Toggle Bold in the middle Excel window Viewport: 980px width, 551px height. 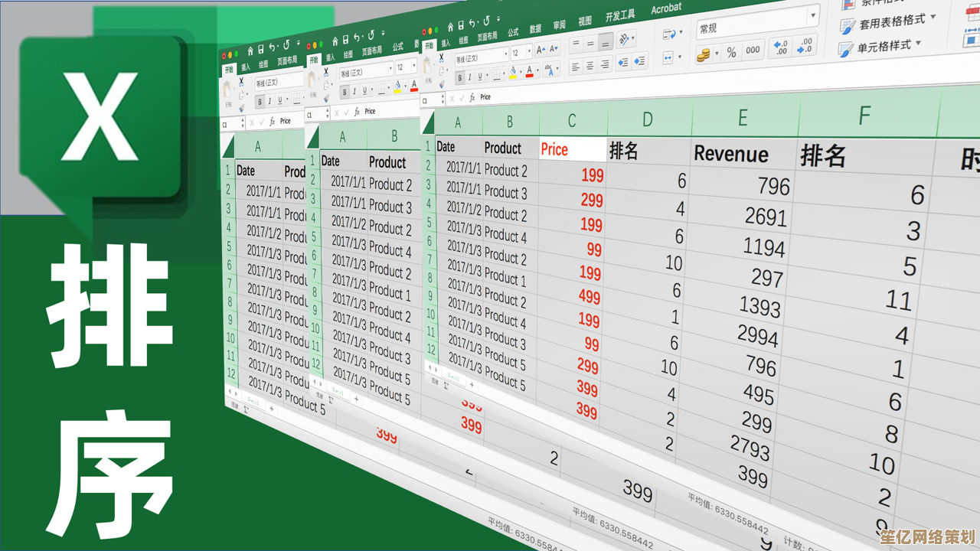pos(345,92)
